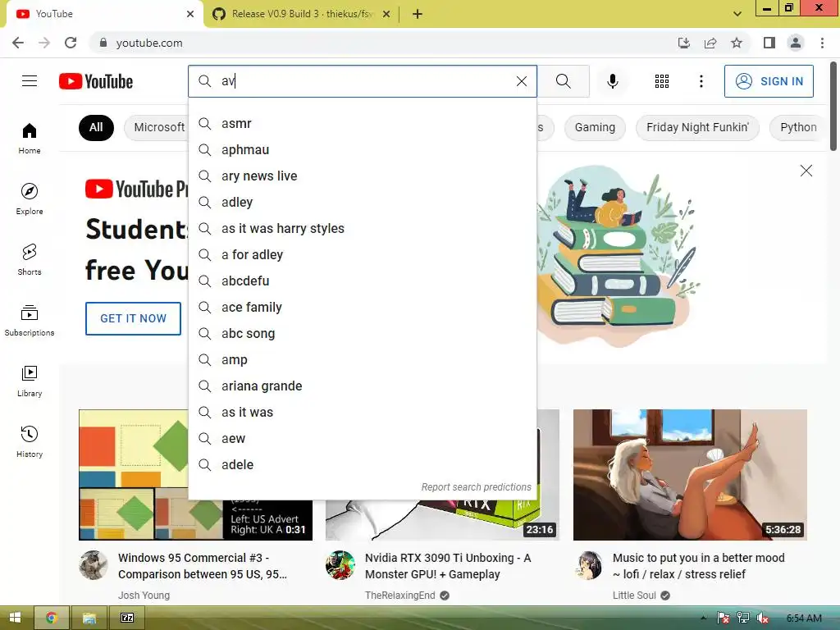The height and width of the screenshot is (630, 840).
Task: Clear the search box with the X icon
Action: 521,81
